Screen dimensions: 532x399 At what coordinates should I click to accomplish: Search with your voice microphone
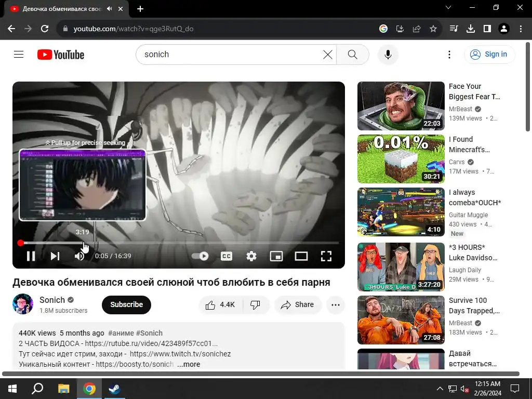tap(388, 54)
